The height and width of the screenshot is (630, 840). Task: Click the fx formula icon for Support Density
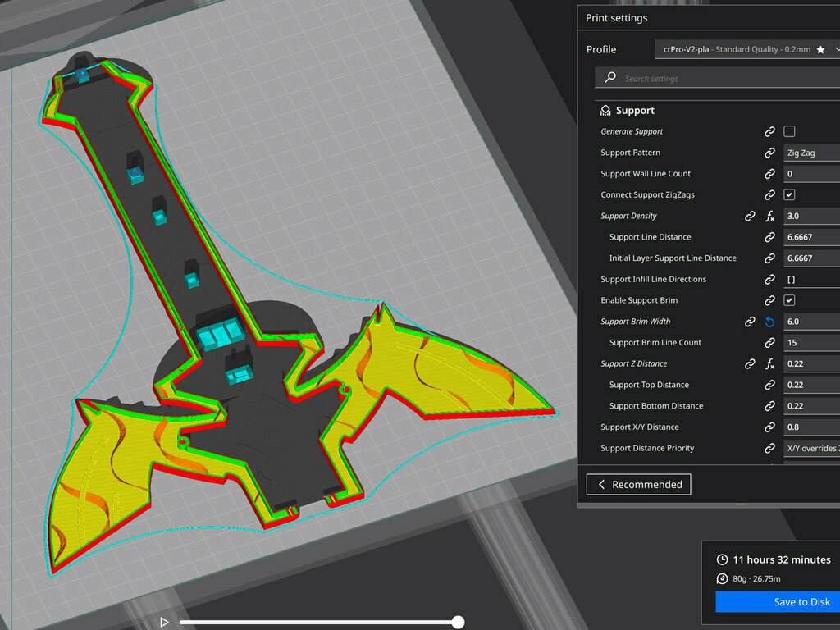769,217
